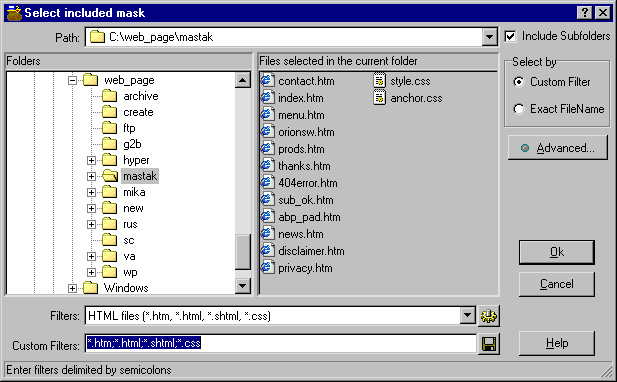Image resolution: width=617 pixels, height=382 pixels.
Task: Click the orionsw.htm file name
Action: click(306, 132)
